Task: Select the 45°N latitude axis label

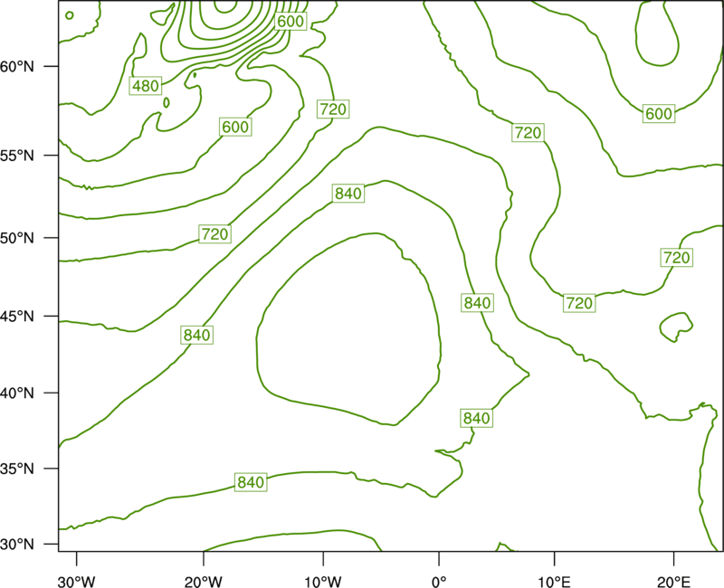Action: (17, 316)
